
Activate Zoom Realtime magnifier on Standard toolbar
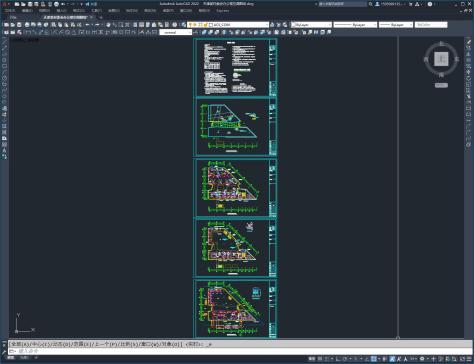(115, 25)
